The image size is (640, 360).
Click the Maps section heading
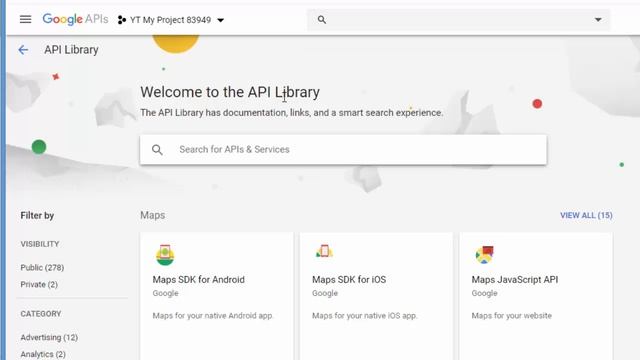click(x=153, y=215)
